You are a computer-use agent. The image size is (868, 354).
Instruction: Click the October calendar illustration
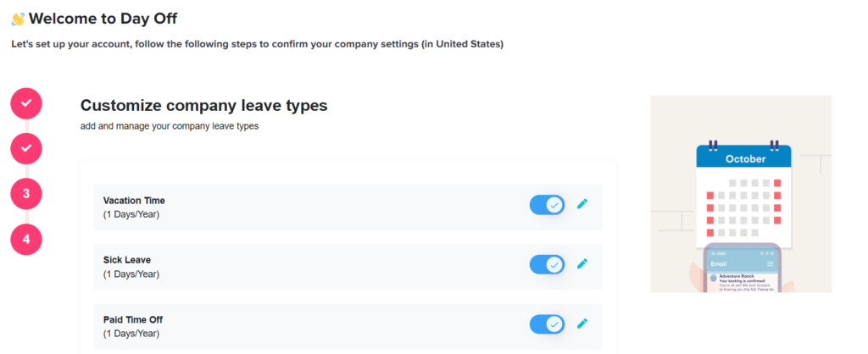743,191
